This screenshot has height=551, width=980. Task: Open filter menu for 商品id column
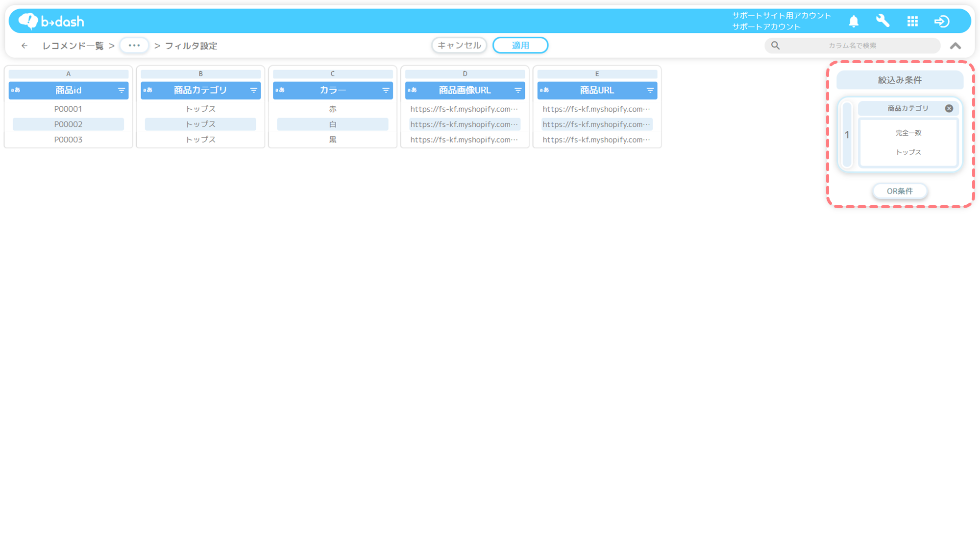[122, 90]
